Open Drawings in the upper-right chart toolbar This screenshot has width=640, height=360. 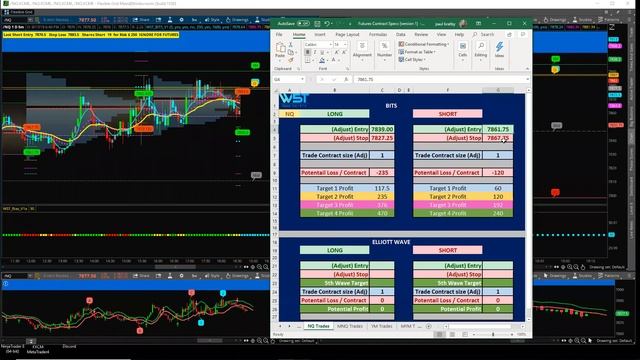(x=555, y=20)
